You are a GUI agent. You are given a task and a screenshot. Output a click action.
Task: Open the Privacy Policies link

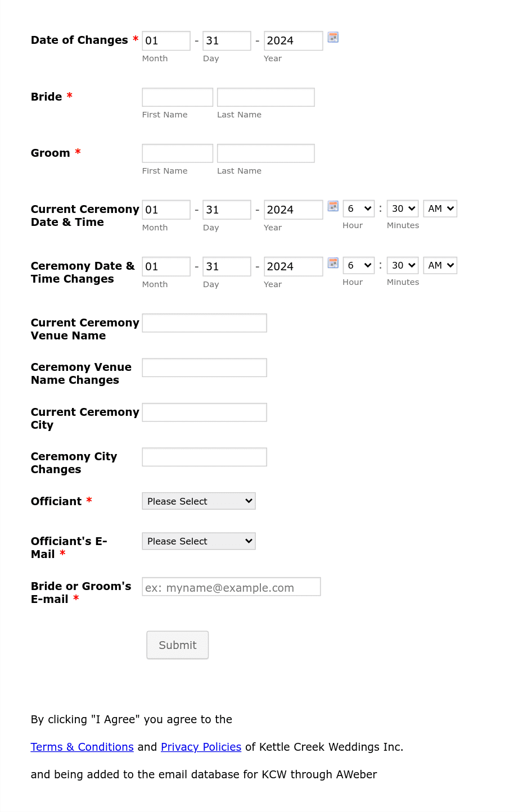click(x=201, y=747)
